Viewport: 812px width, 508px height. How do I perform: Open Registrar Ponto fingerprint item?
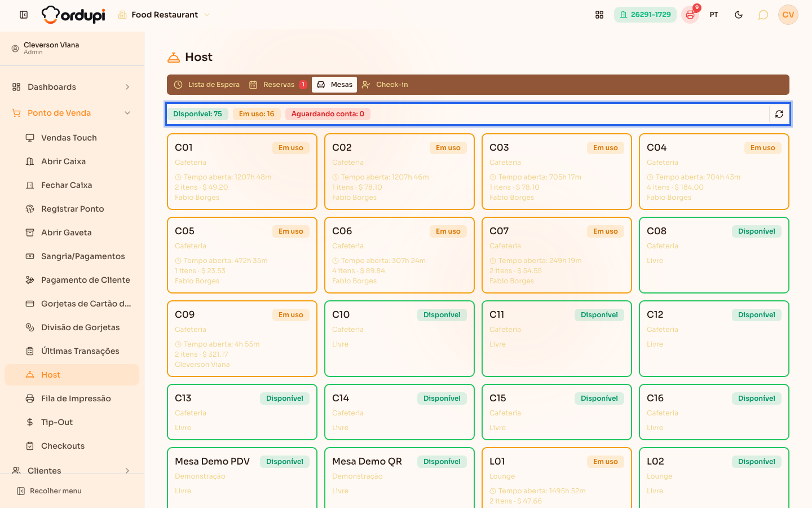pyautogui.click(x=72, y=209)
